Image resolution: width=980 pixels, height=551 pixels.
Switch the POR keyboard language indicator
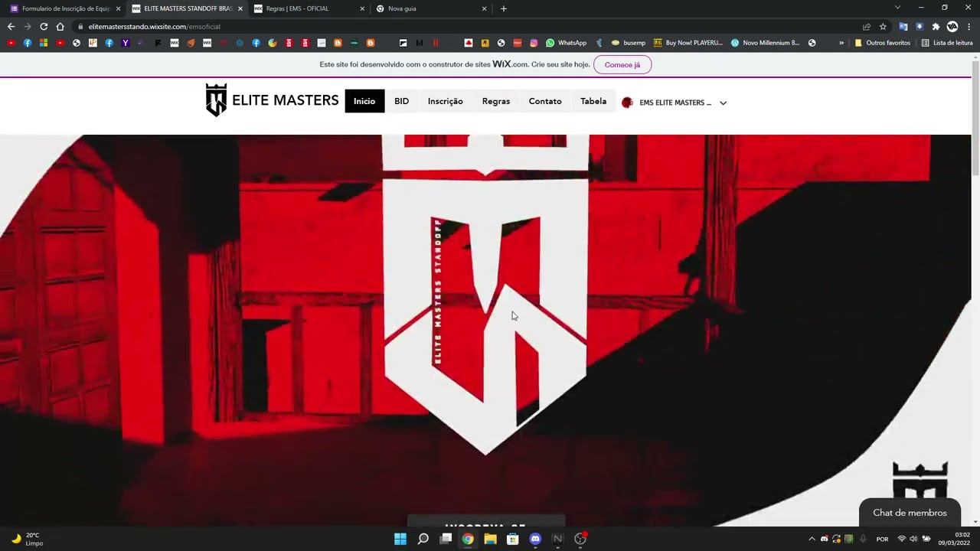point(882,539)
